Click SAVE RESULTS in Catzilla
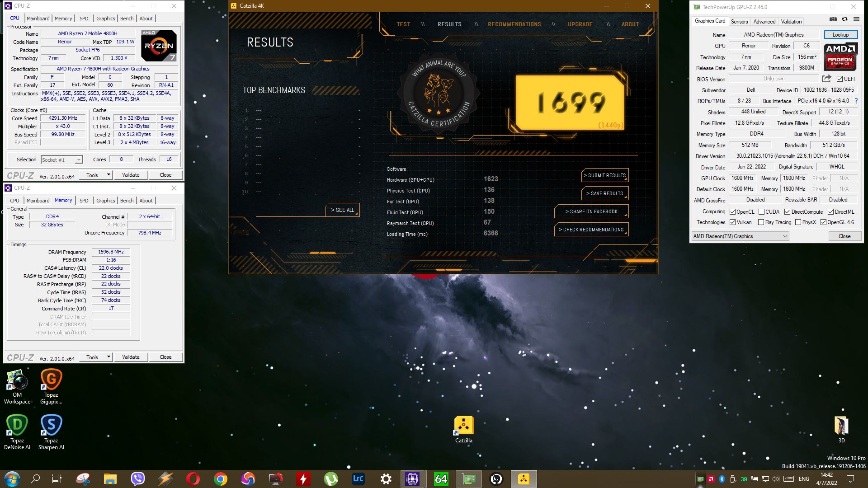 605,193
